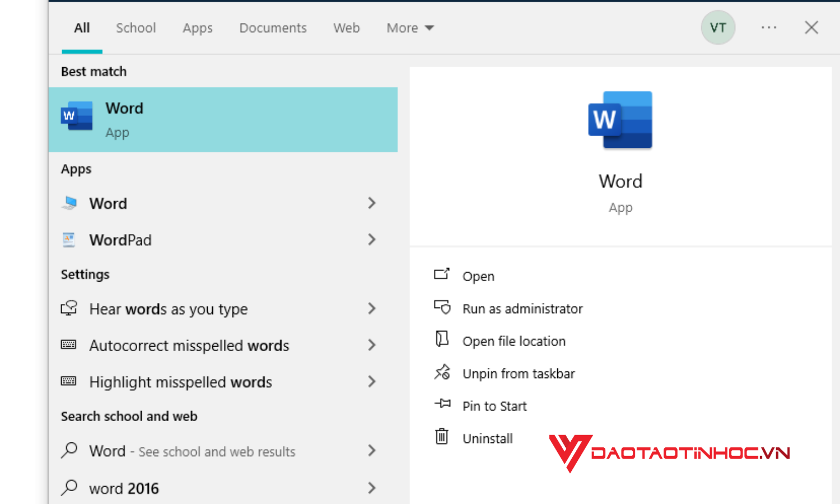Expand Autocorrect misspelled words arrow

point(372,345)
